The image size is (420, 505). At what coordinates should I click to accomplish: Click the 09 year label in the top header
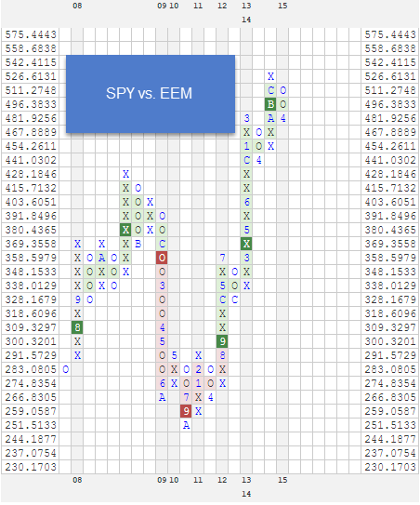coord(162,6)
